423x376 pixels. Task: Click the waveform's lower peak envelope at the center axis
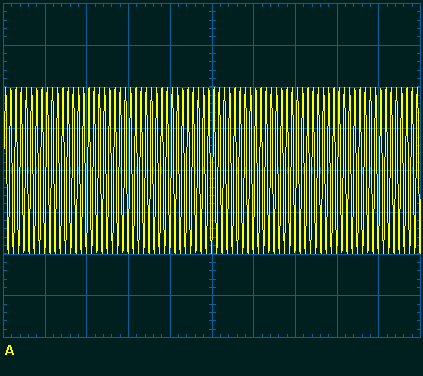click(x=212, y=254)
